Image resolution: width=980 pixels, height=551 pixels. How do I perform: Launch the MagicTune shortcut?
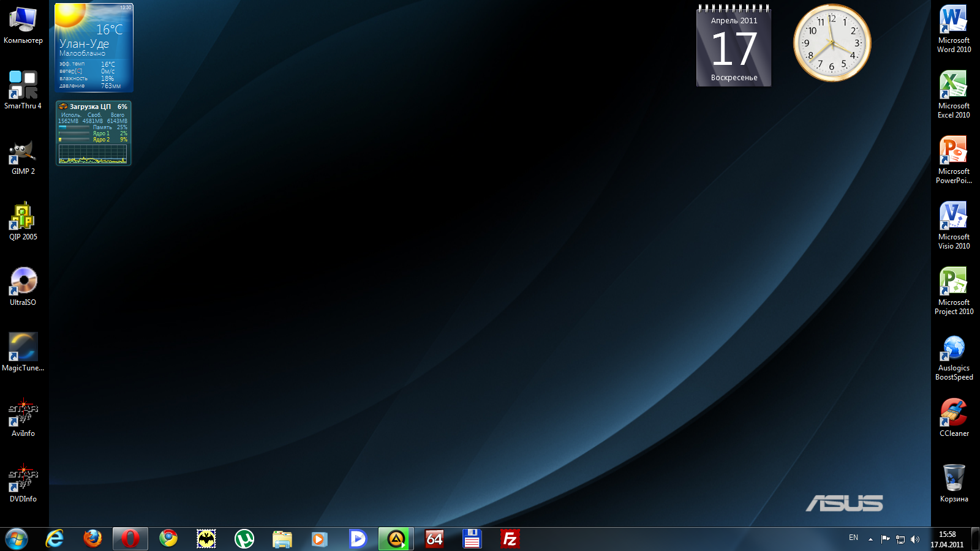coord(23,352)
